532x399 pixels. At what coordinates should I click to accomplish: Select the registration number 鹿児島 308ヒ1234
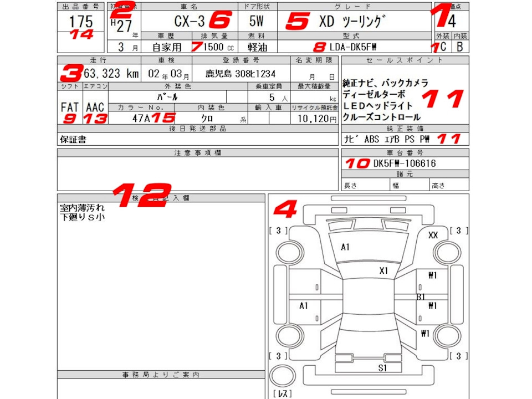click(240, 74)
